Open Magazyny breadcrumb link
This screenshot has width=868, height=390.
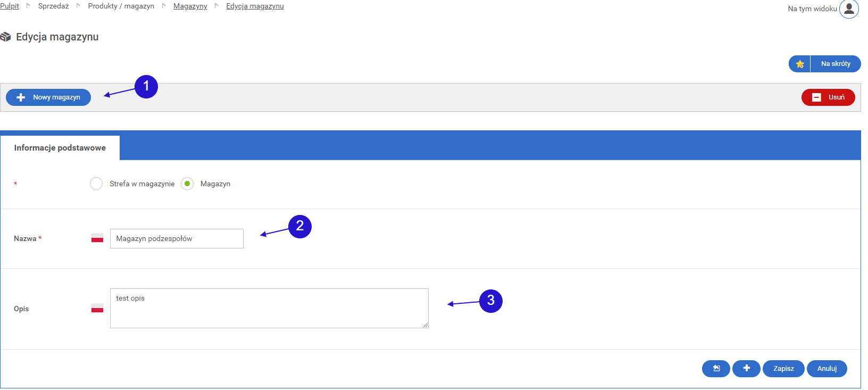tap(190, 6)
